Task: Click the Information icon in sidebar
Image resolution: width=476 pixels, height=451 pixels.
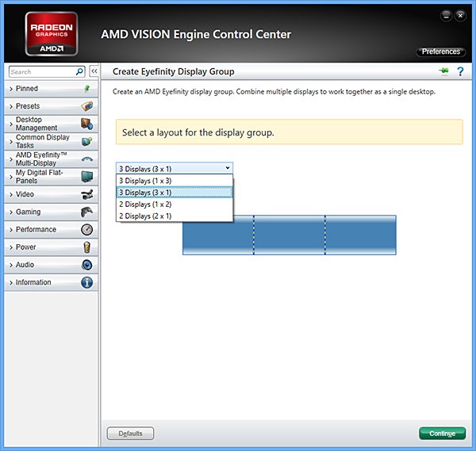Action: pos(86,282)
